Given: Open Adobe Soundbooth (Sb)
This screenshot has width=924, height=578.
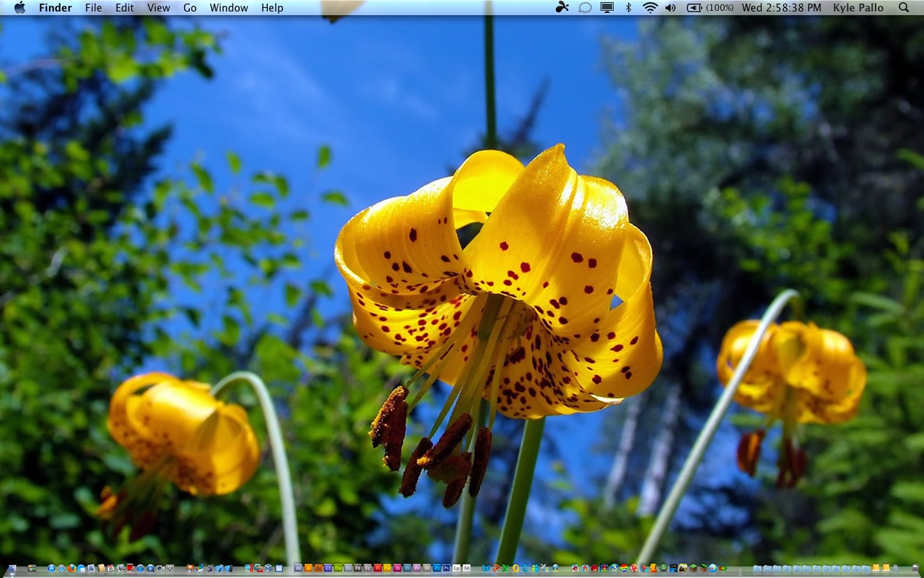Looking at the screenshot, I should (x=427, y=568).
